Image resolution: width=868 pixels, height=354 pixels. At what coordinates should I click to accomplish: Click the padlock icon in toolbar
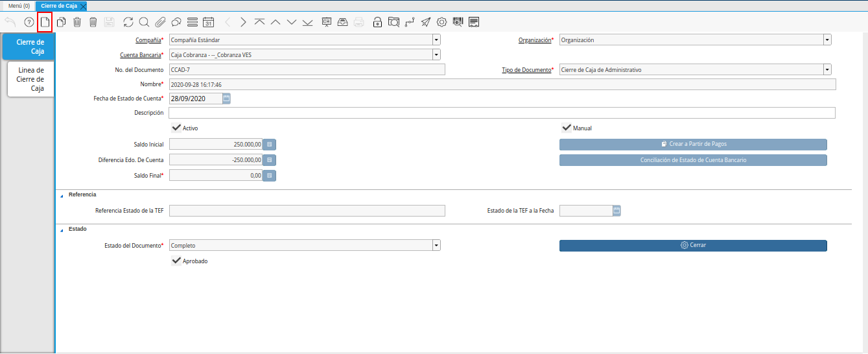click(377, 22)
